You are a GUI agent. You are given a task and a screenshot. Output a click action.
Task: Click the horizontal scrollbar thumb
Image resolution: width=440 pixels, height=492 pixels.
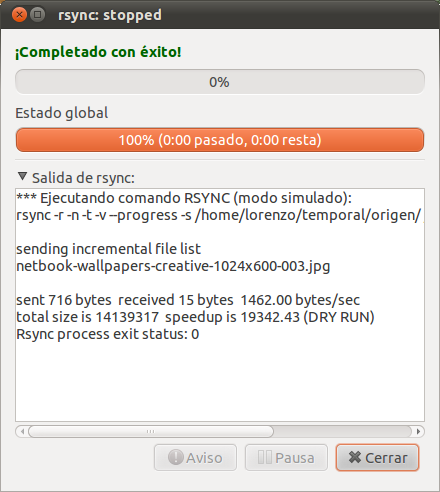tap(151, 431)
